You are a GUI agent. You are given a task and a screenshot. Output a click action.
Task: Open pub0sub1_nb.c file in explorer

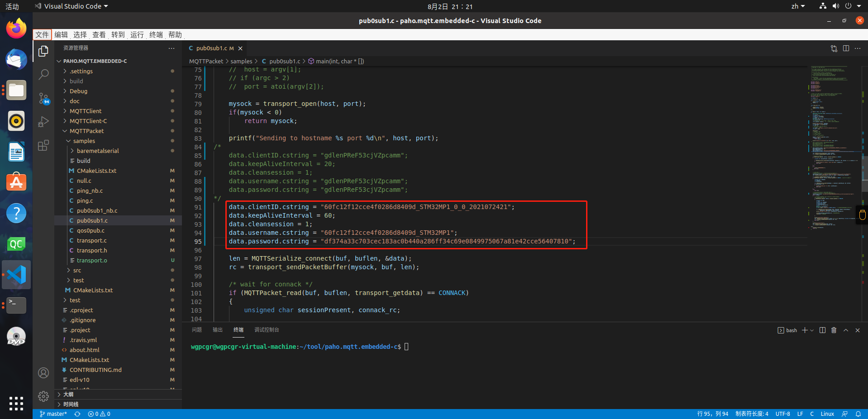(x=118, y=210)
